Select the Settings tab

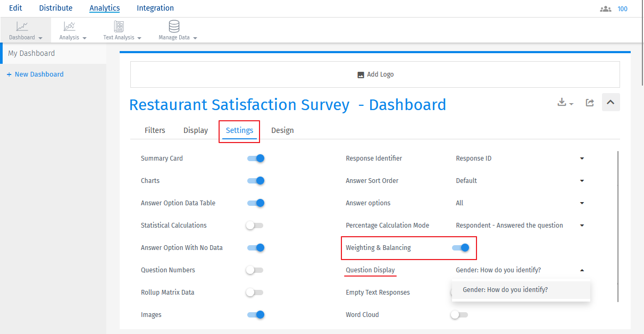[239, 130]
